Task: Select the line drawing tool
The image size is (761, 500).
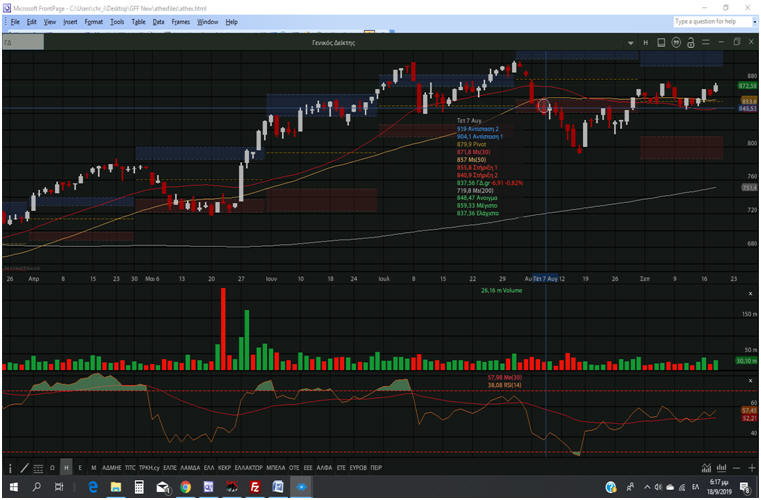Action: click(24, 468)
